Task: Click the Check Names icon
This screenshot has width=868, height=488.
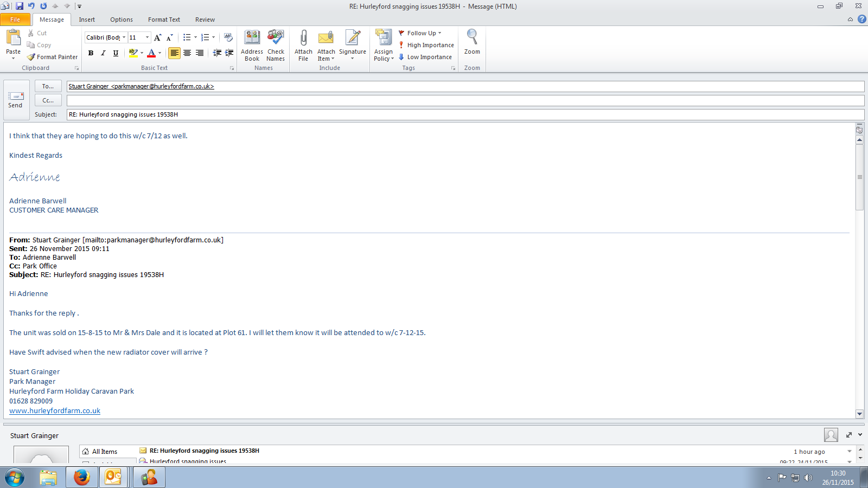Action: pos(276,46)
